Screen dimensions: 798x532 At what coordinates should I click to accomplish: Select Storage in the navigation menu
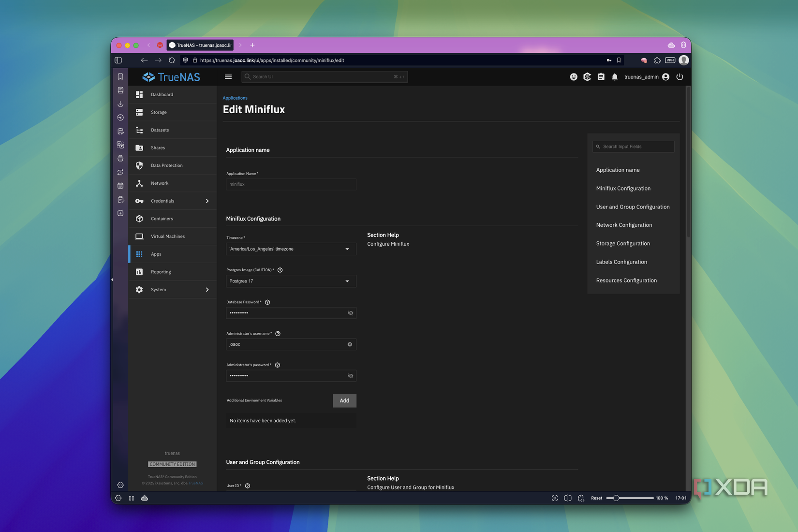[159, 112]
